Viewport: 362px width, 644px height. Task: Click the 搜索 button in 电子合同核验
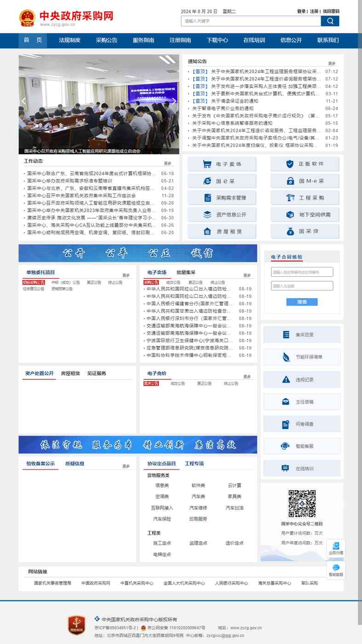(x=302, y=302)
